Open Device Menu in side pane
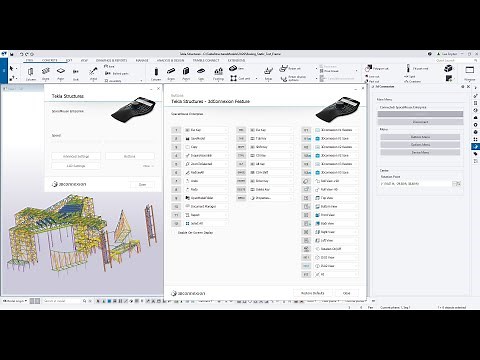This screenshot has height=360, width=480. pyautogui.click(x=420, y=152)
